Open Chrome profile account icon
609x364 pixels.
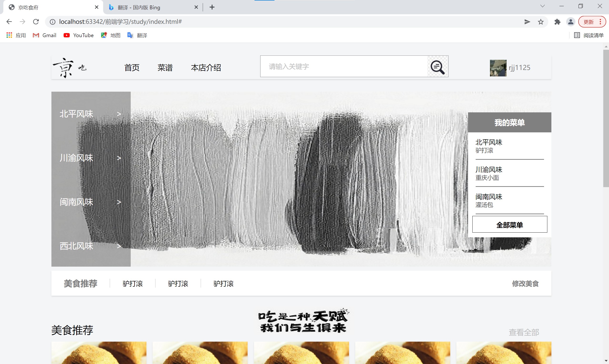pos(570,22)
